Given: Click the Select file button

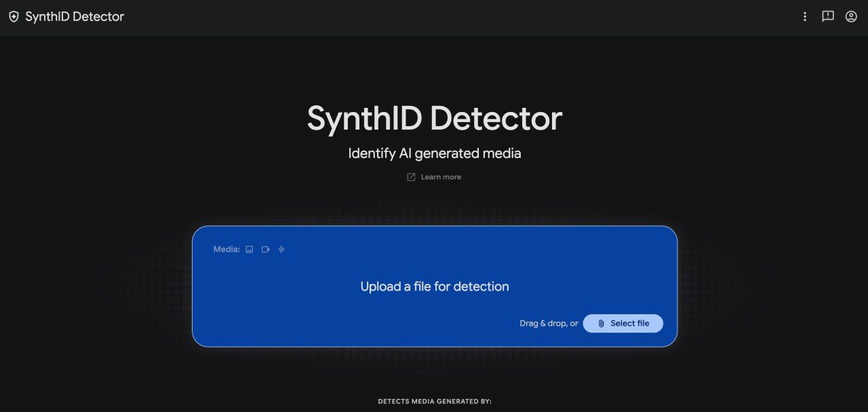Looking at the screenshot, I should tap(623, 324).
